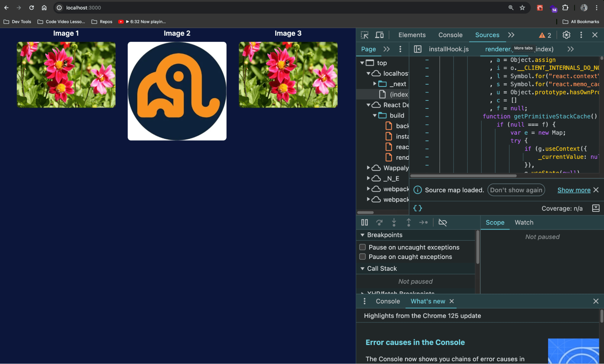Collapse the Breakpoints section
This screenshot has width=604, height=364.
[362, 235]
